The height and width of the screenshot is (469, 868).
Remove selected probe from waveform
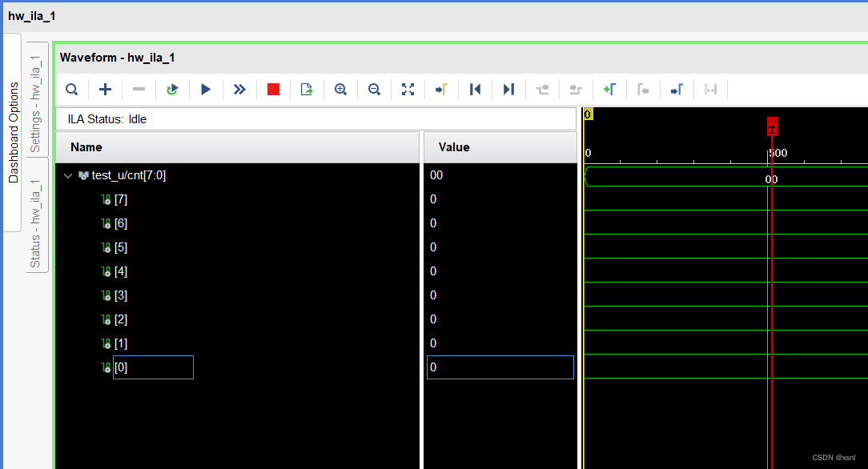point(138,89)
